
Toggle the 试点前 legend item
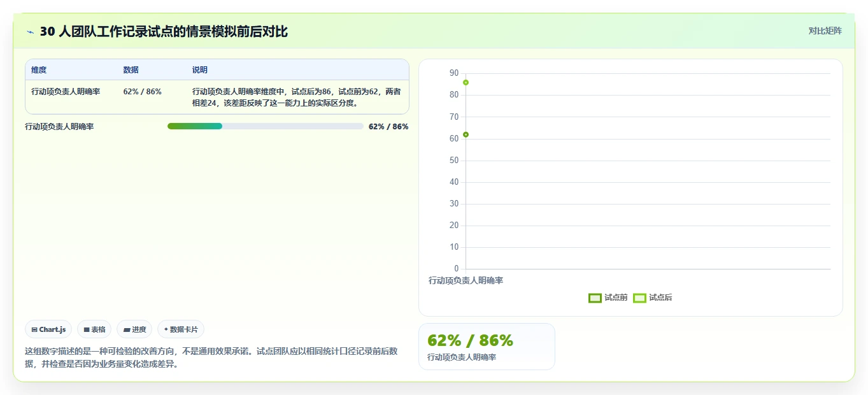coord(608,298)
